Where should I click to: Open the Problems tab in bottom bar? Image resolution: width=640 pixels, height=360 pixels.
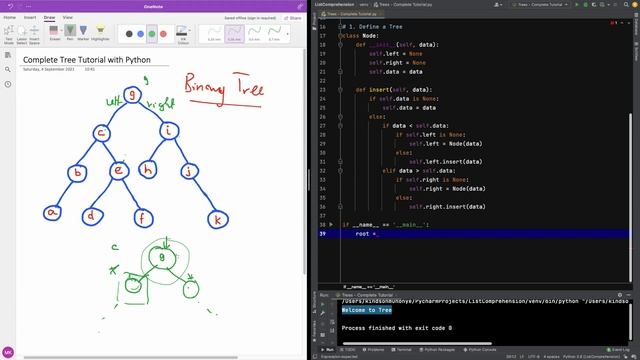pyautogui.click(x=373, y=350)
